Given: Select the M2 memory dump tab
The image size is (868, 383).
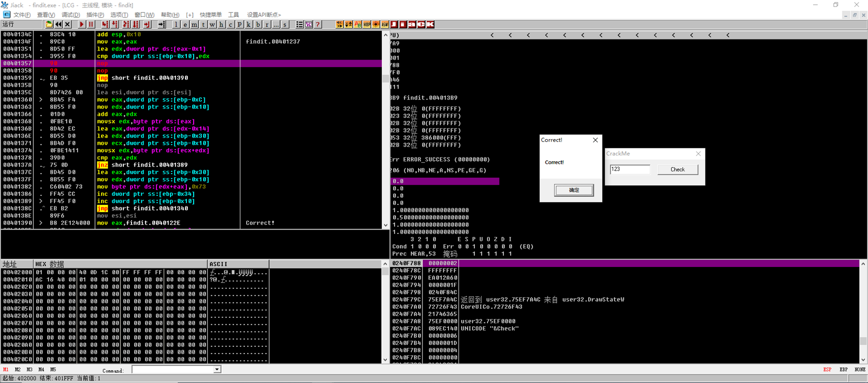Looking at the screenshot, I should pyautogui.click(x=18, y=370).
